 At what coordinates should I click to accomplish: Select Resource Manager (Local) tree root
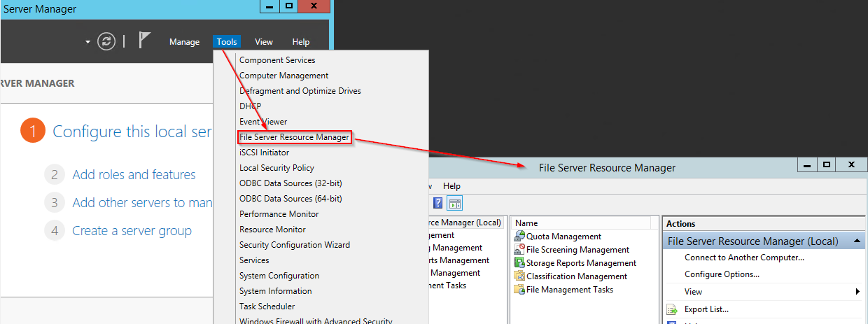click(465, 223)
